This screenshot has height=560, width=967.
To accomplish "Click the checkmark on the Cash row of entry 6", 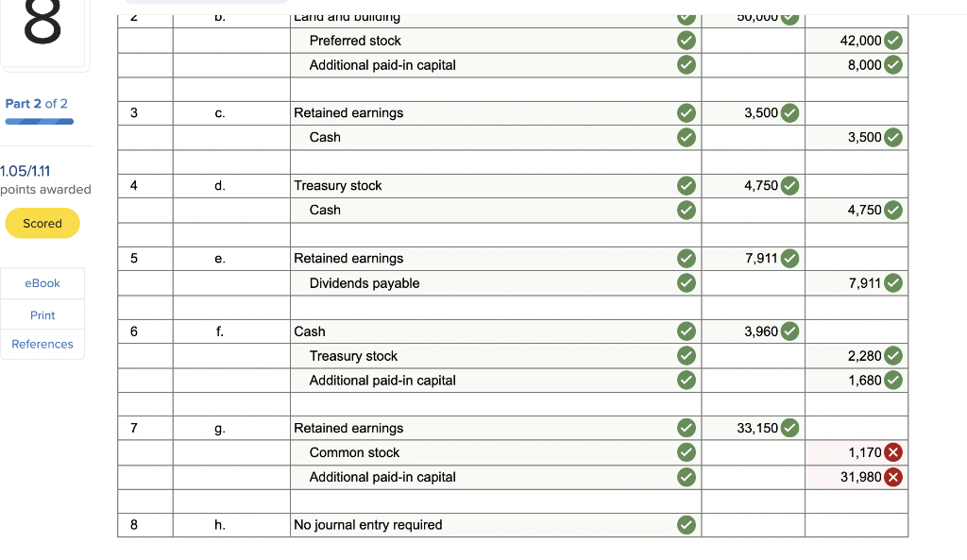I will [x=687, y=331].
